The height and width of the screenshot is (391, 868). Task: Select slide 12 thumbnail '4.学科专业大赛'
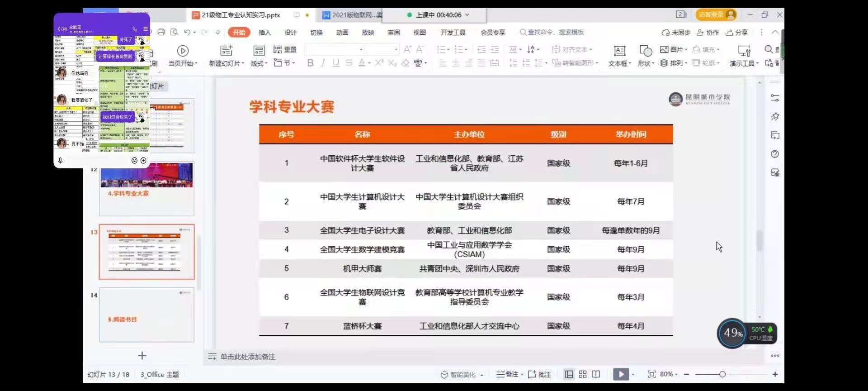(147, 189)
